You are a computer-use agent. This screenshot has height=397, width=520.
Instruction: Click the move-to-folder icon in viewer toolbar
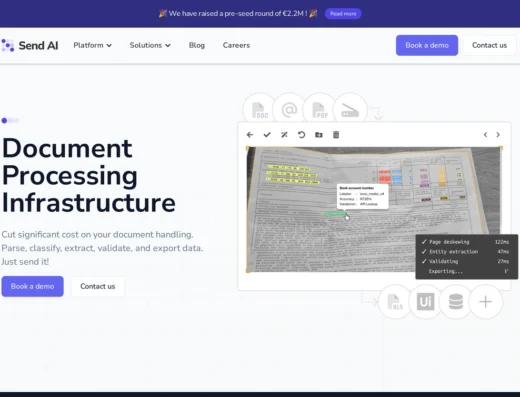[319, 135]
